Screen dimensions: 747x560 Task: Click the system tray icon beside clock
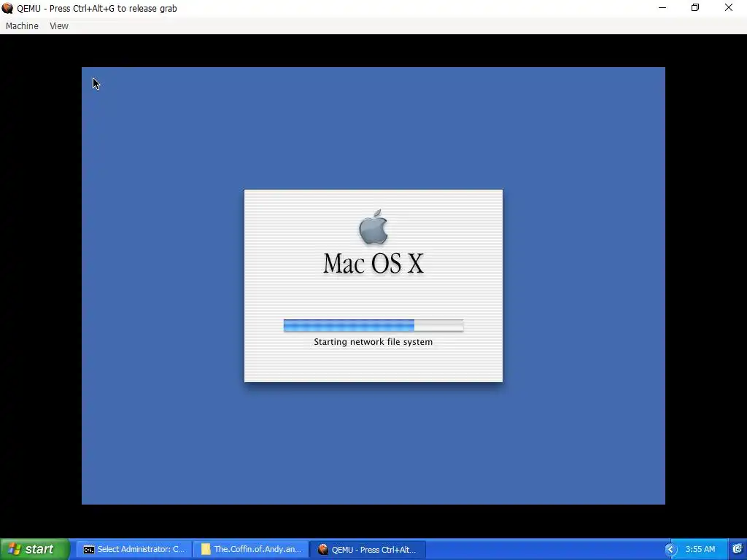click(738, 549)
